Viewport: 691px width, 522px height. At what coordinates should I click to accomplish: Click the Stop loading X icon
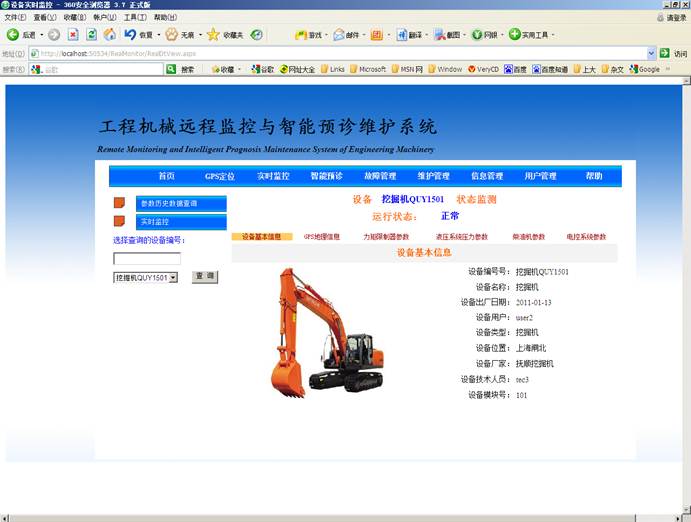73,35
